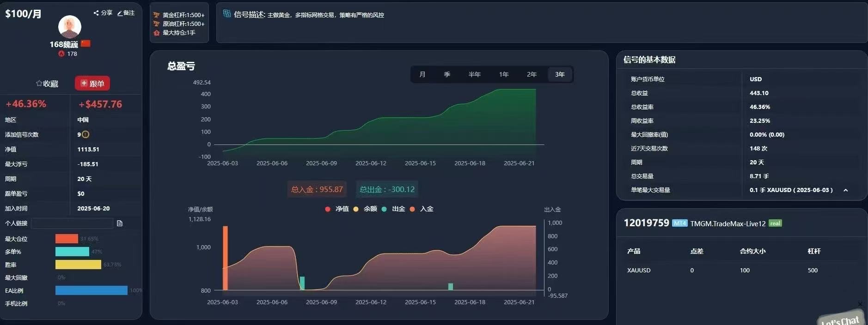The image size is (868, 325).
Task: Click the +$457.76 profit value
Action: pyautogui.click(x=100, y=104)
